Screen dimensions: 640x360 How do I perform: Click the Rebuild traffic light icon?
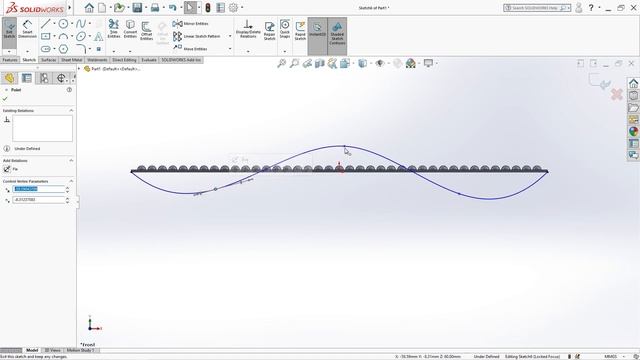click(x=208, y=7)
